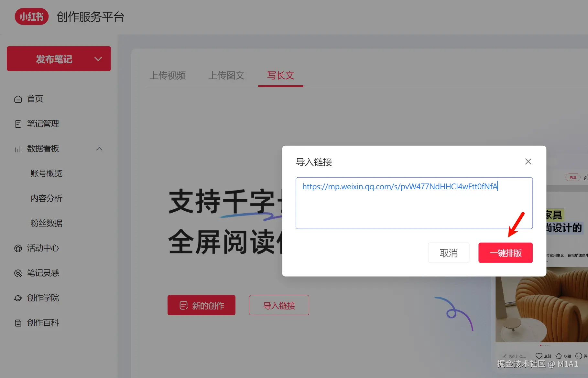Select the 写长文 tab
The image size is (588, 378).
[x=281, y=76]
